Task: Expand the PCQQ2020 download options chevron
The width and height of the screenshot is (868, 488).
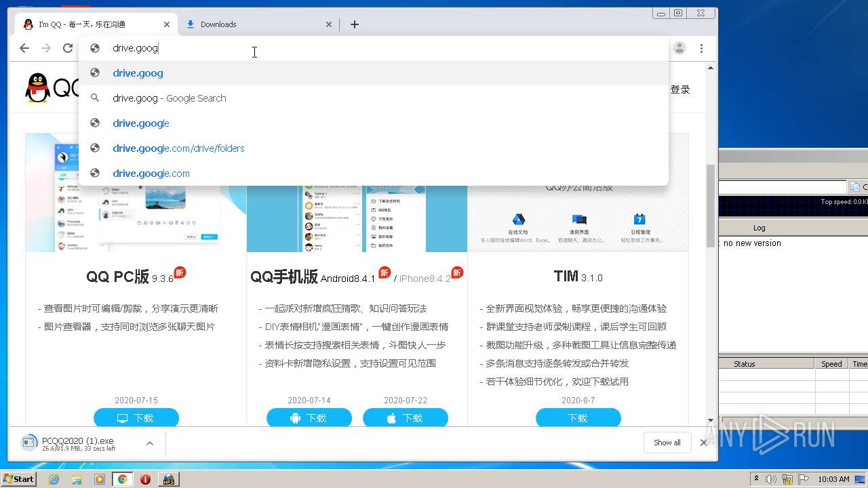Action: (x=150, y=443)
